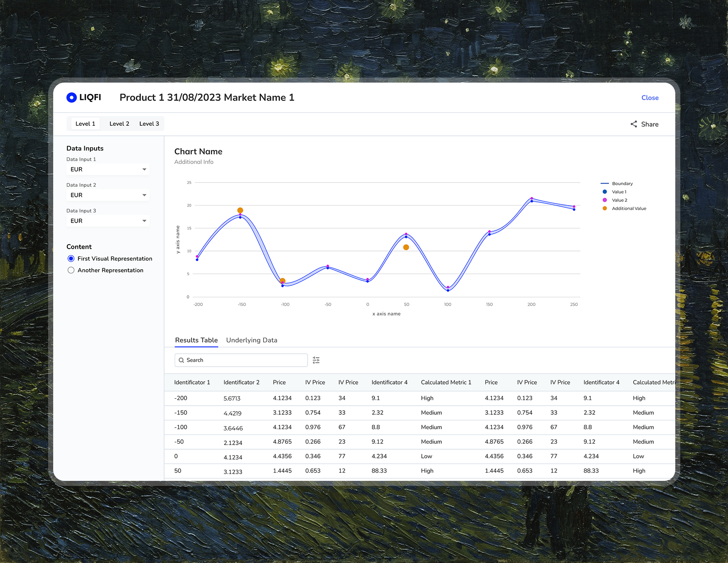Click the Additional Value legend dot
Image resolution: width=728 pixels, height=563 pixels.
(605, 208)
